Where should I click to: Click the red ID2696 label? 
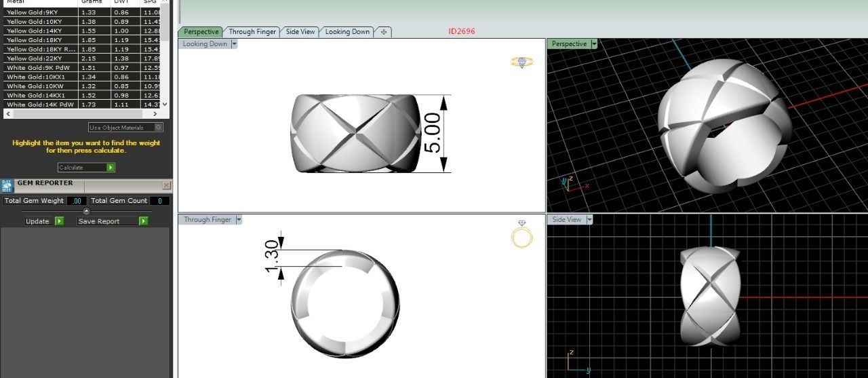point(462,31)
